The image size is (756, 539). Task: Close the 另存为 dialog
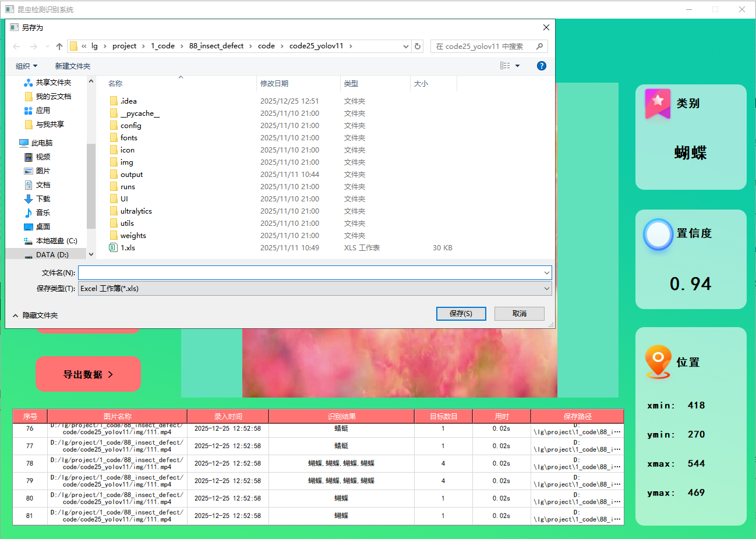point(546,27)
